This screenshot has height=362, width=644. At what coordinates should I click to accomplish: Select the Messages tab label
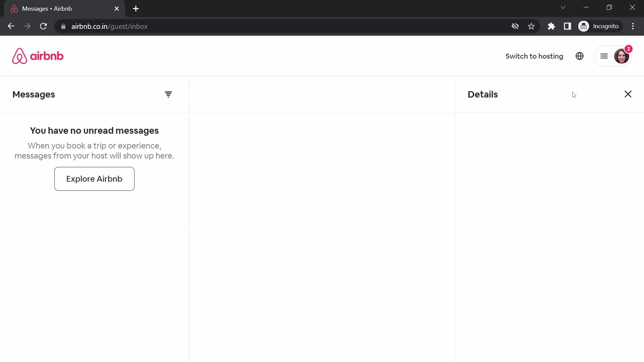[34, 94]
